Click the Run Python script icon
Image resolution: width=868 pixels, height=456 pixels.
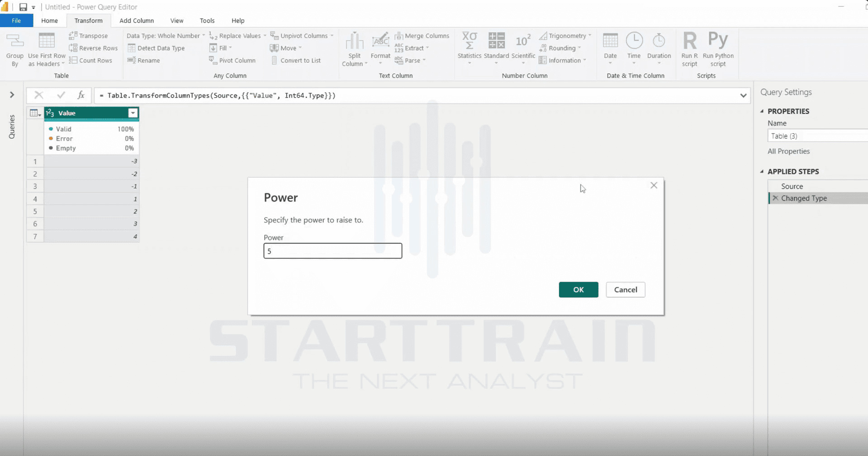(718, 40)
